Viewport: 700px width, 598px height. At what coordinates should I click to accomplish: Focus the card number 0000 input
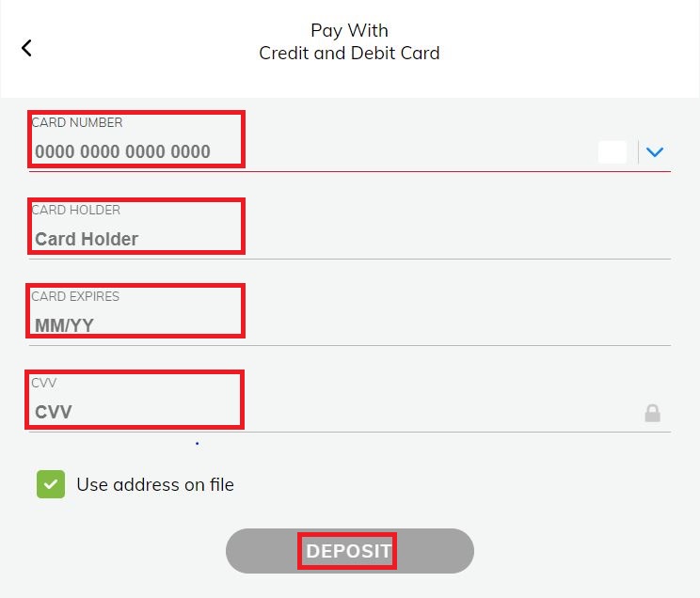point(122,152)
